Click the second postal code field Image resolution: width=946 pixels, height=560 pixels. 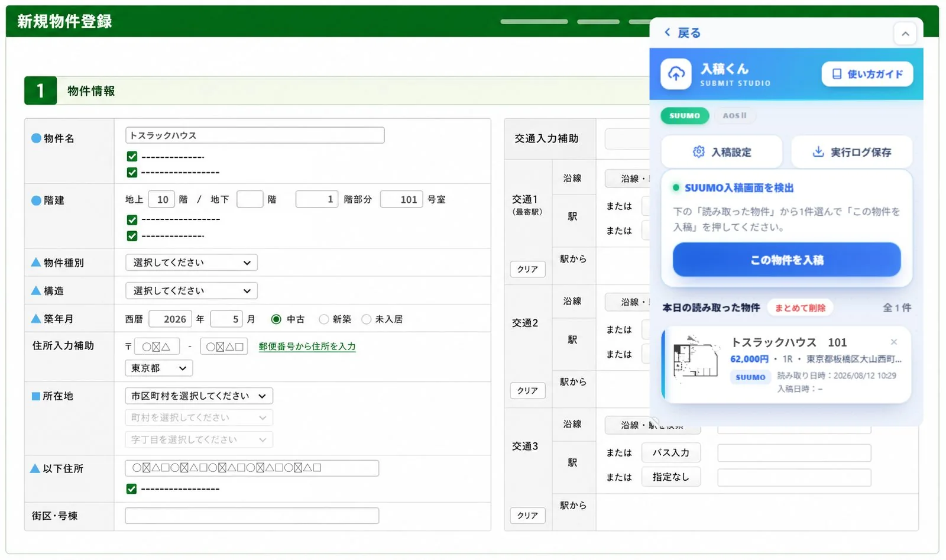(224, 347)
